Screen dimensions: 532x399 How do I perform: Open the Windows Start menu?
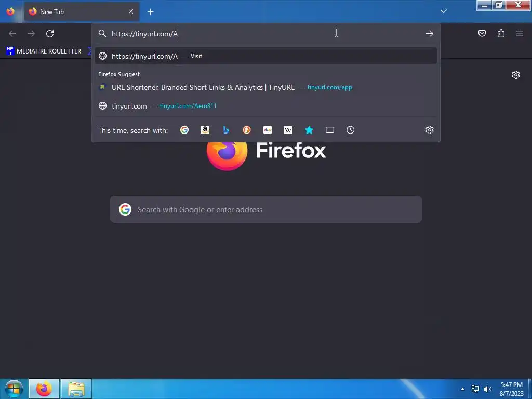click(14, 389)
